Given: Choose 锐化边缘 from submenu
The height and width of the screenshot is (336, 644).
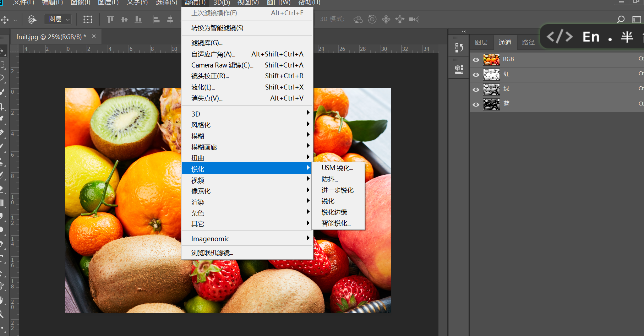Looking at the screenshot, I should (338, 212).
